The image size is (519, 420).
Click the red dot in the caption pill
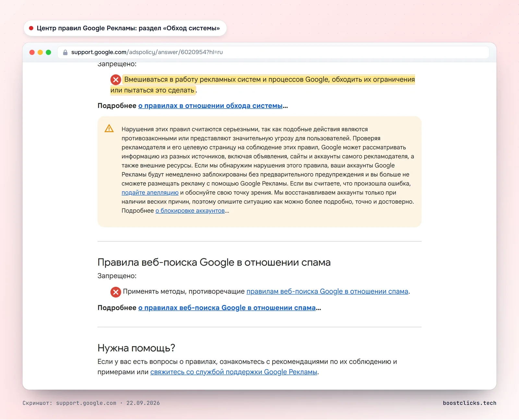31,28
